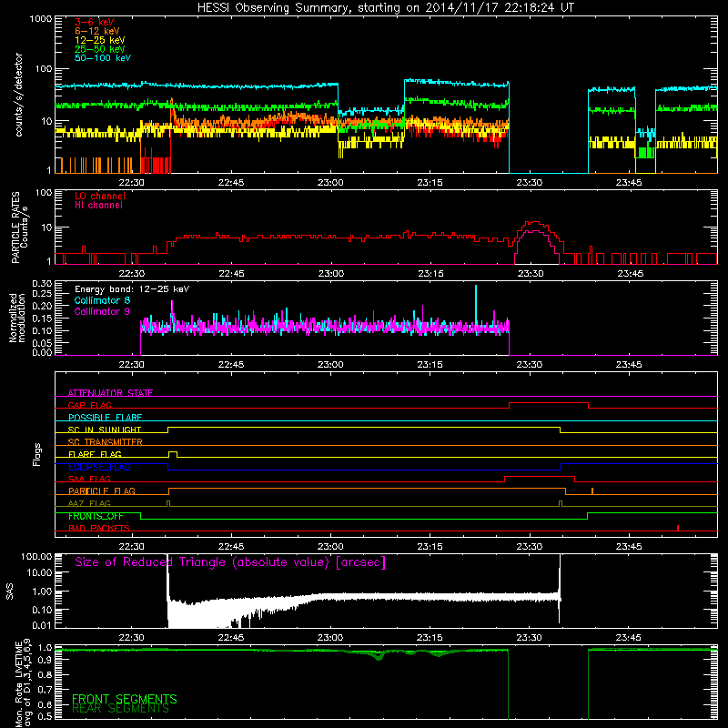728x728 pixels.
Task: Click the Normalized modulation axis label
Action: click(x=17, y=318)
